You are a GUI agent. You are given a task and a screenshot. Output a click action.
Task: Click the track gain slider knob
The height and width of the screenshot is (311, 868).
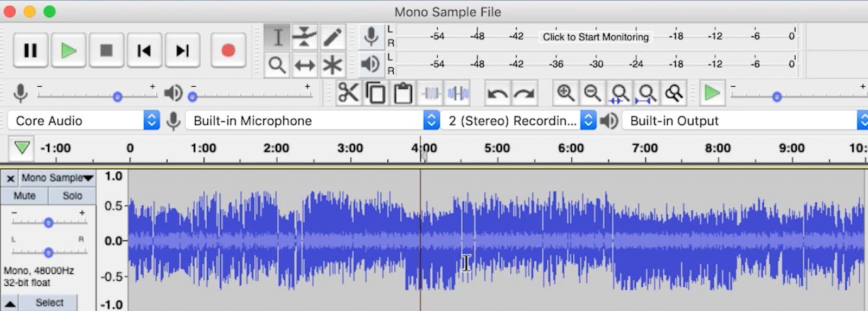[49, 222]
